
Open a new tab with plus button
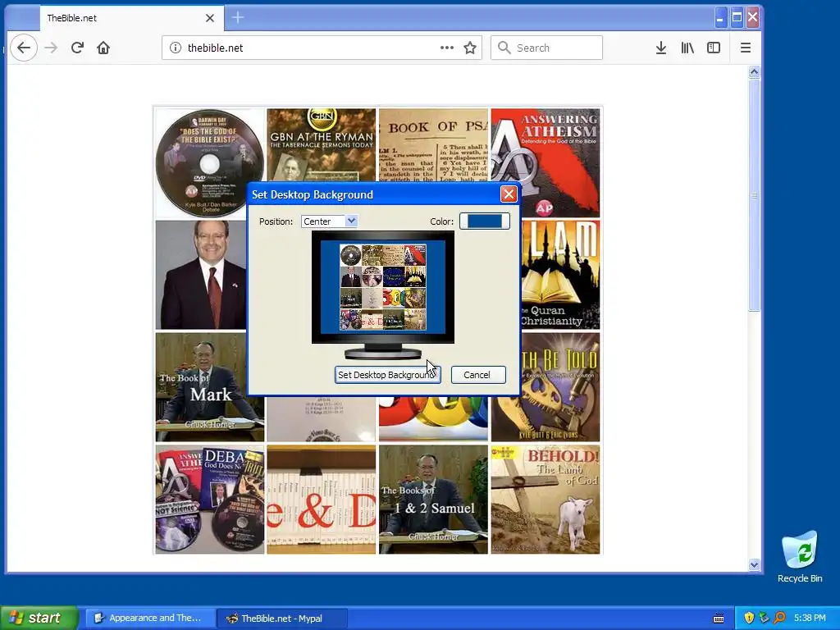[x=238, y=18]
